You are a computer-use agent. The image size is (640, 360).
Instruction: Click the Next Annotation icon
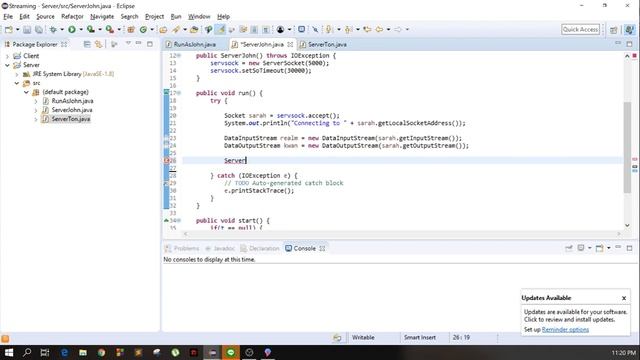coord(329,29)
